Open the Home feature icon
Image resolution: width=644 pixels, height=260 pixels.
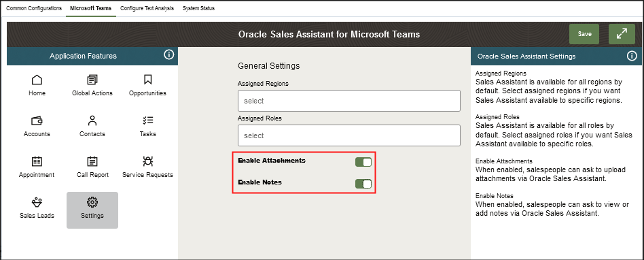pyautogui.click(x=37, y=80)
